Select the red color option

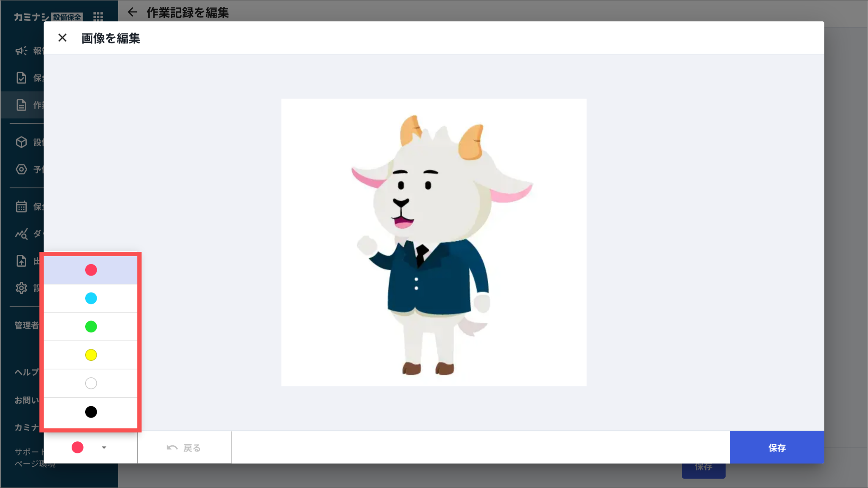pos(91,270)
